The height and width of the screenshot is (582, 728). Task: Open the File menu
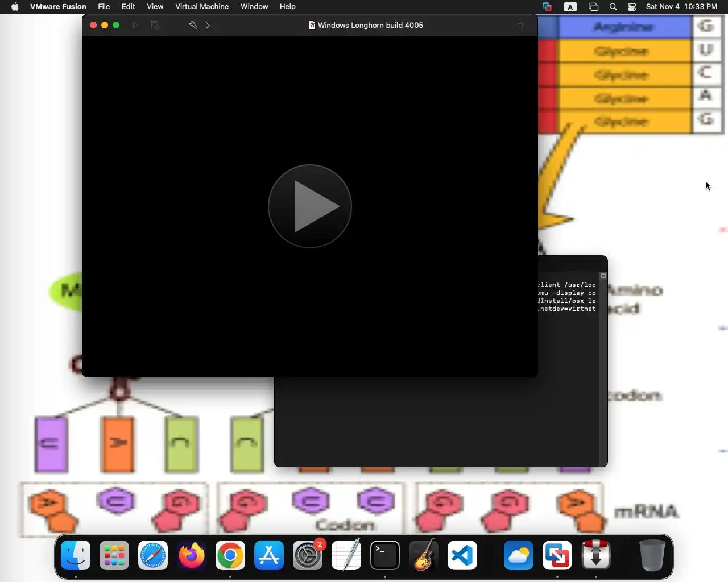pyautogui.click(x=104, y=7)
